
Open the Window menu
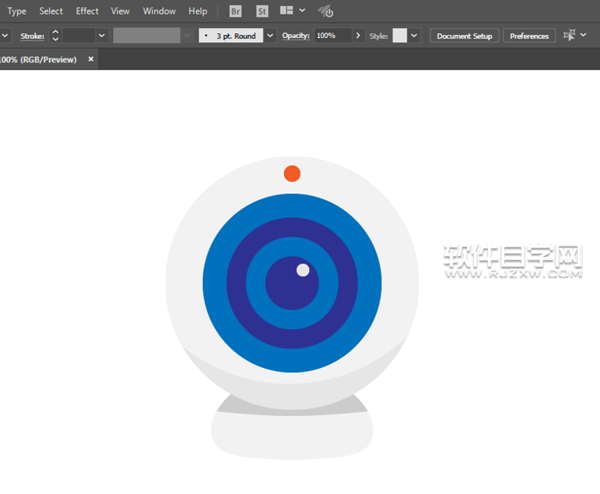159,11
